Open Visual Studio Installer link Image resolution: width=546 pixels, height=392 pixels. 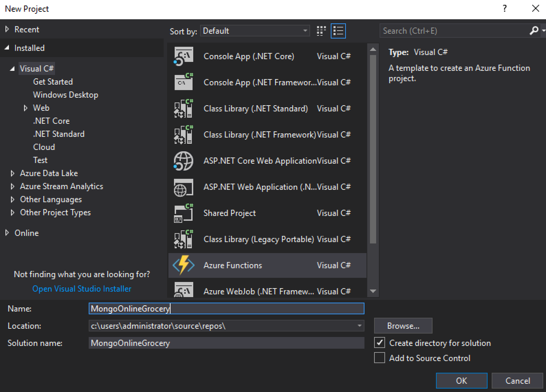coord(82,289)
